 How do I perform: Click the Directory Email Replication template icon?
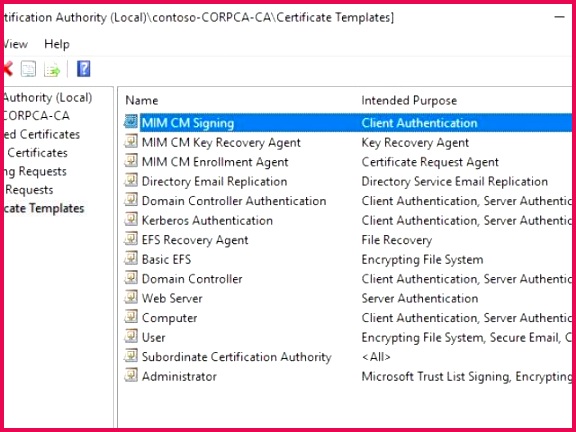click(131, 180)
